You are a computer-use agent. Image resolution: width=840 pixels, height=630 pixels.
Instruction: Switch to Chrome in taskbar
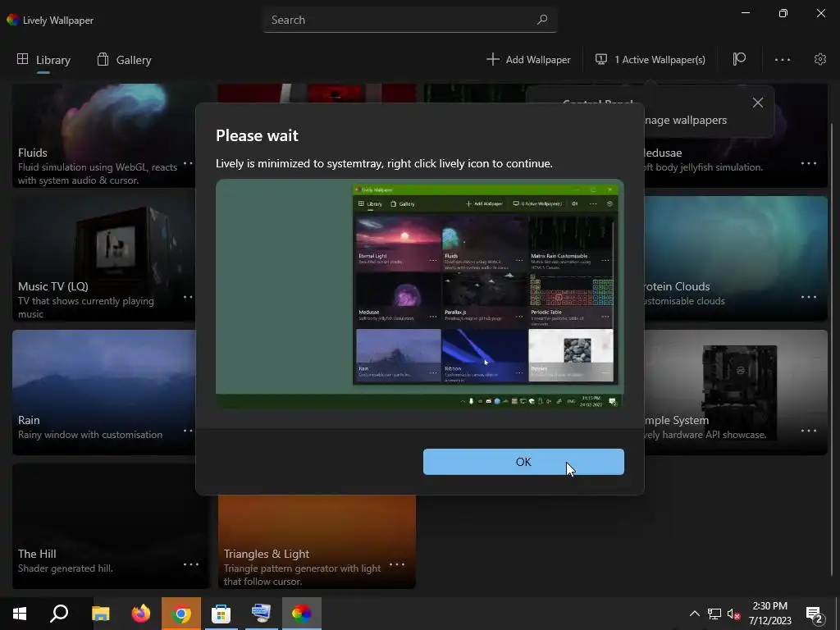[x=181, y=614]
